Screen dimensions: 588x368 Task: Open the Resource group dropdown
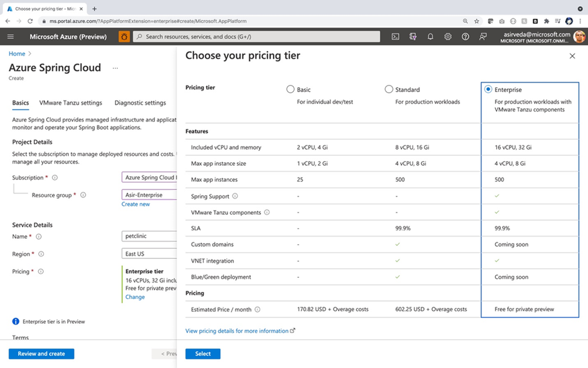coord(149,195)
